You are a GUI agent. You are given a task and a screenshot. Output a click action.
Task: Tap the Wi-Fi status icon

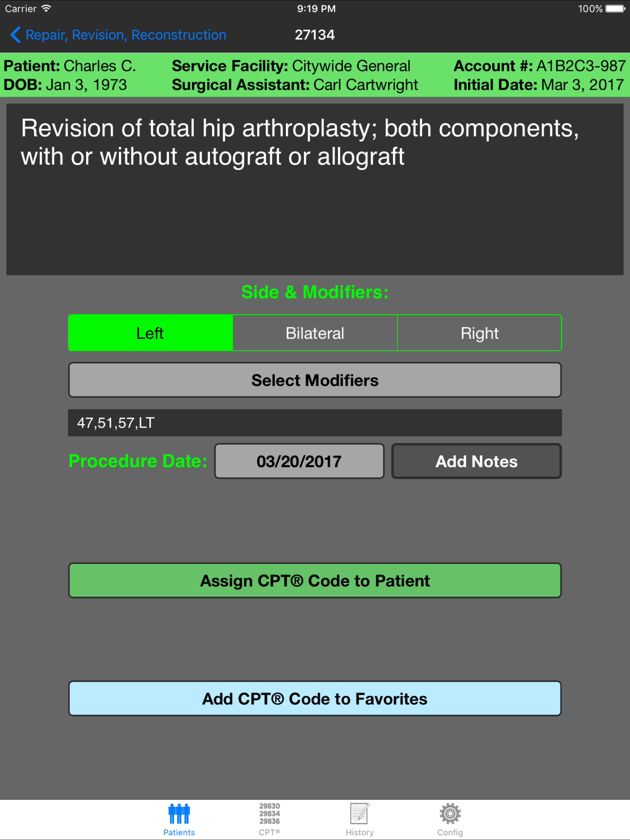click(x=46, y=9)
